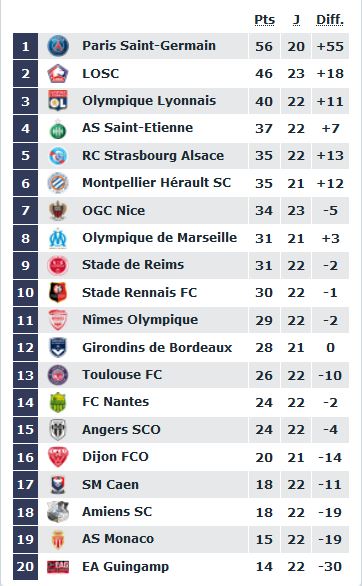
Task: Click the rank 18 cell for Amiens SC
Action: tap(25, 512)
